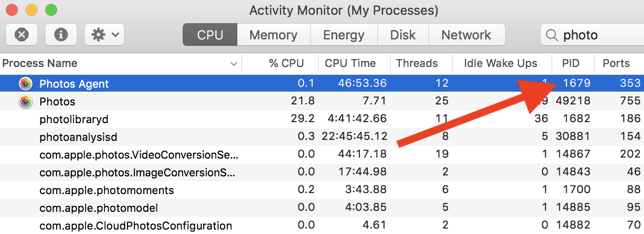The image size is (644, 234).
Task: Open the Disk tab
Action: [x=403, y=35]
